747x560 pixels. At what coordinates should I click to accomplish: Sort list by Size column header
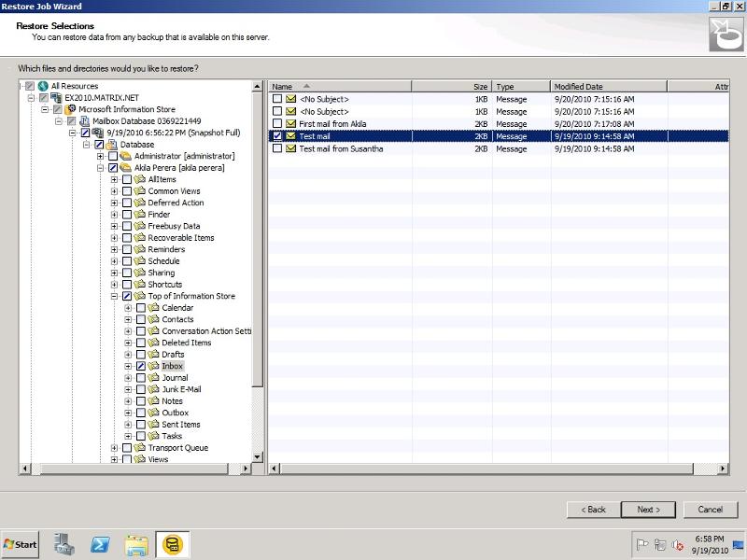click(x=452, y=86)
